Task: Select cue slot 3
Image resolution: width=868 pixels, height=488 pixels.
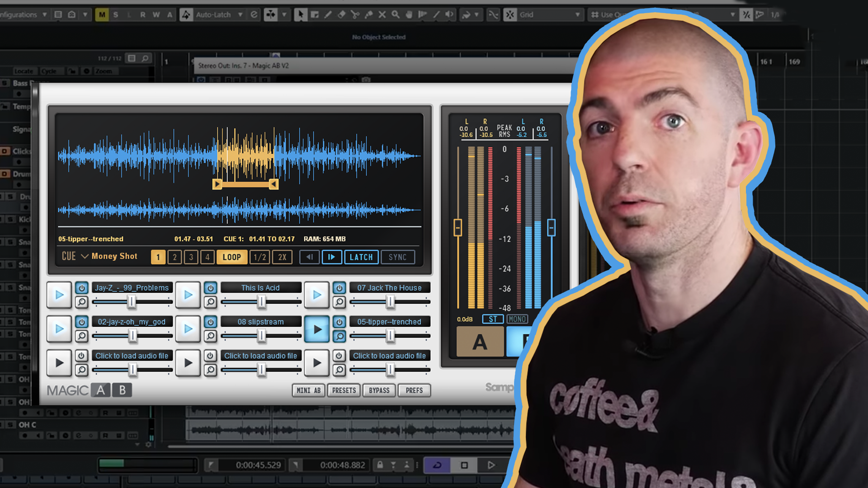Action: coord(191,257)
